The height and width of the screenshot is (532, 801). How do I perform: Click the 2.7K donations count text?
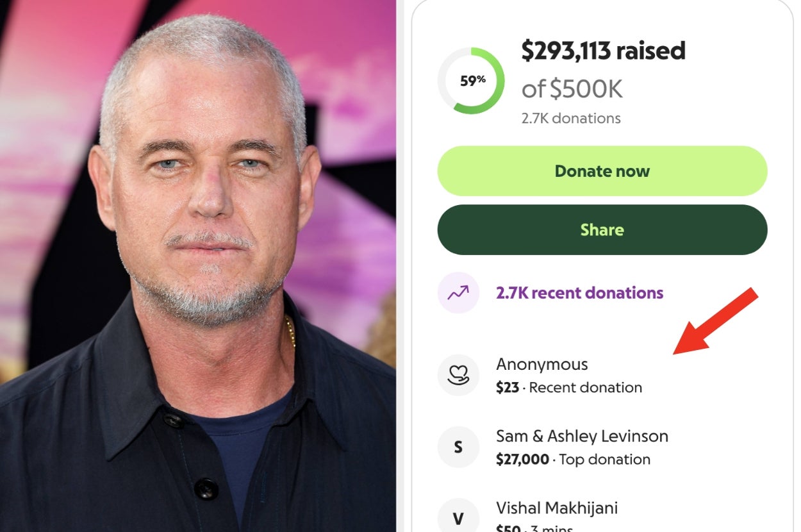[571, 118]
